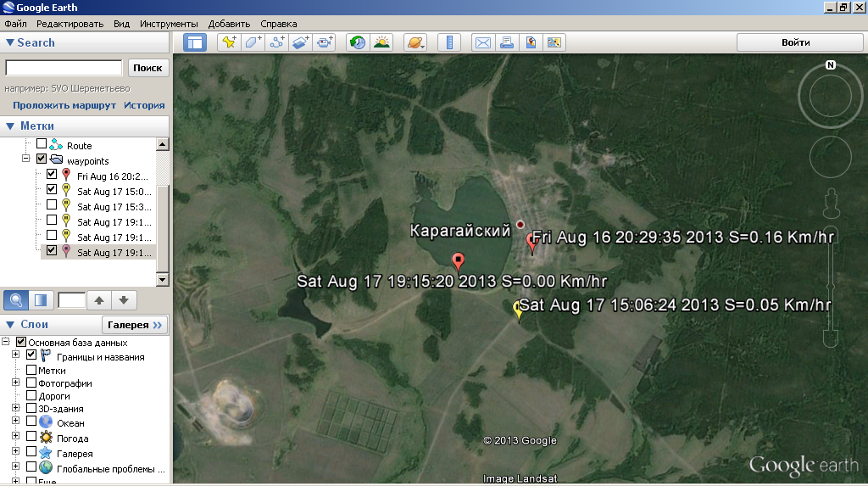Expand the 3D-здания tree node
This screenshot has width=868, height=486.
15,408
